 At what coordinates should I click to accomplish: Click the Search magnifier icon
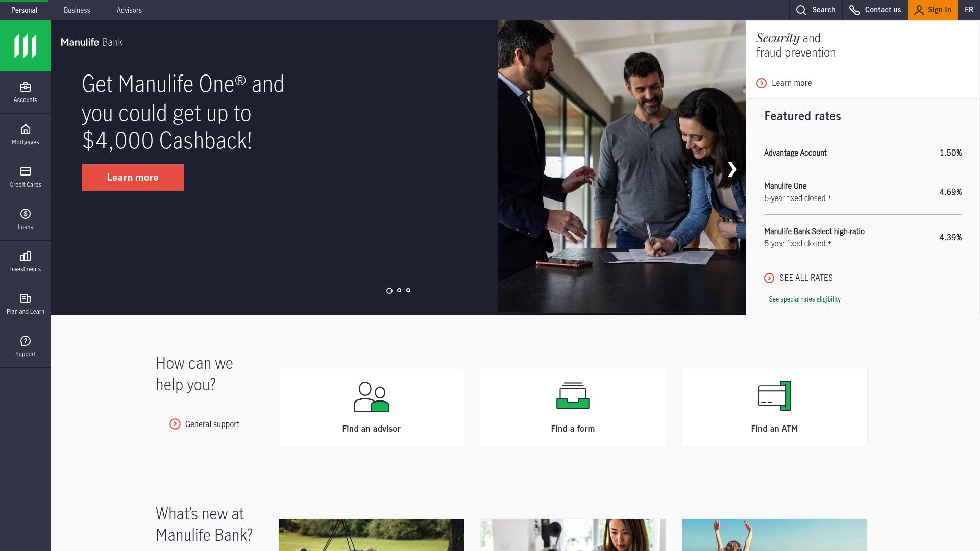click(801, 10)
